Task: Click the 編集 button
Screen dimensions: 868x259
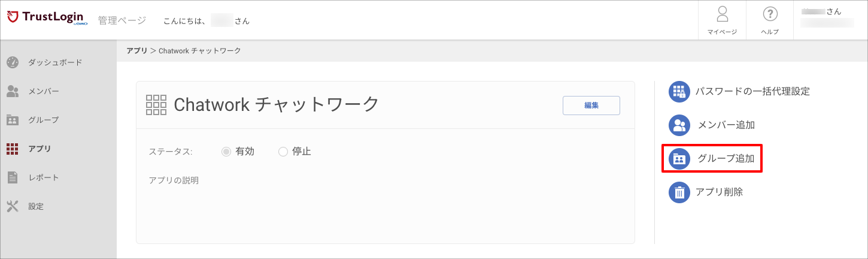Action: [x=591, y=105]
